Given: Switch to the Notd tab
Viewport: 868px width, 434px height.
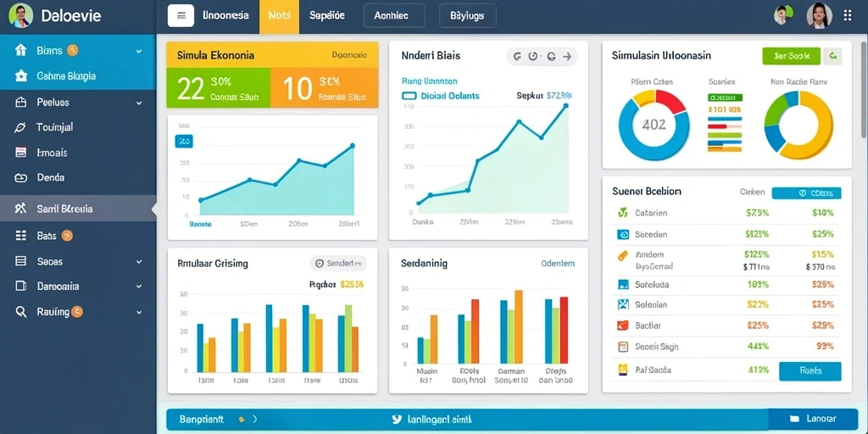Looking at the screenshot, I should [x=279, y=16].
